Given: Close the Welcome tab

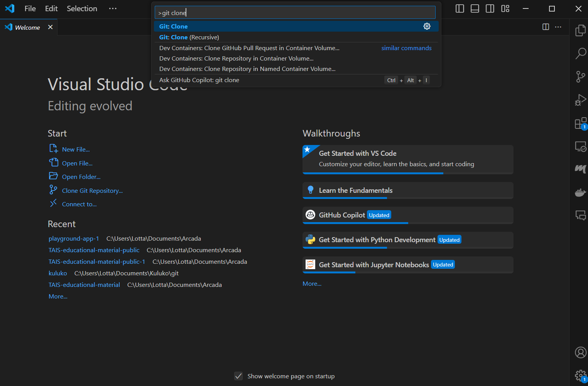Looking at the screenshot, I should coord(50,27).
